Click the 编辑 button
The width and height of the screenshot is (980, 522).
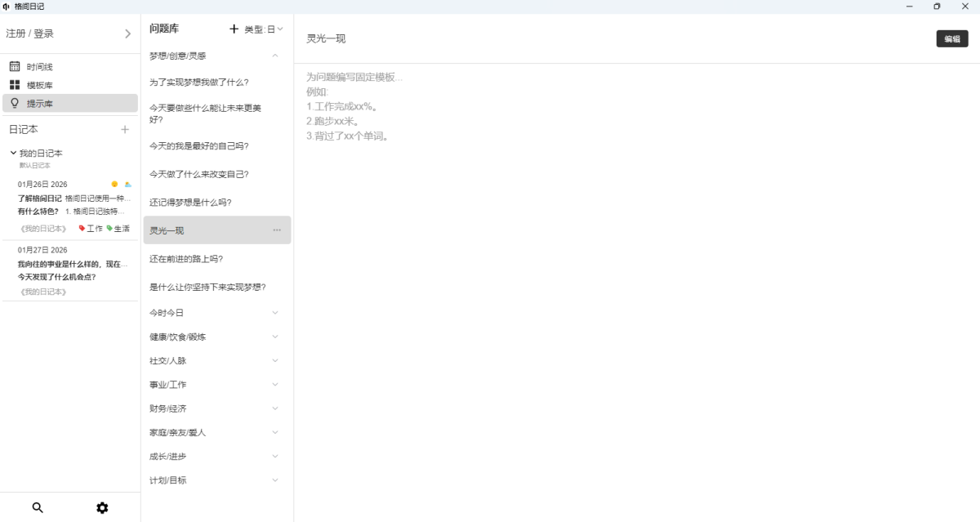click(x=951, y=38)
